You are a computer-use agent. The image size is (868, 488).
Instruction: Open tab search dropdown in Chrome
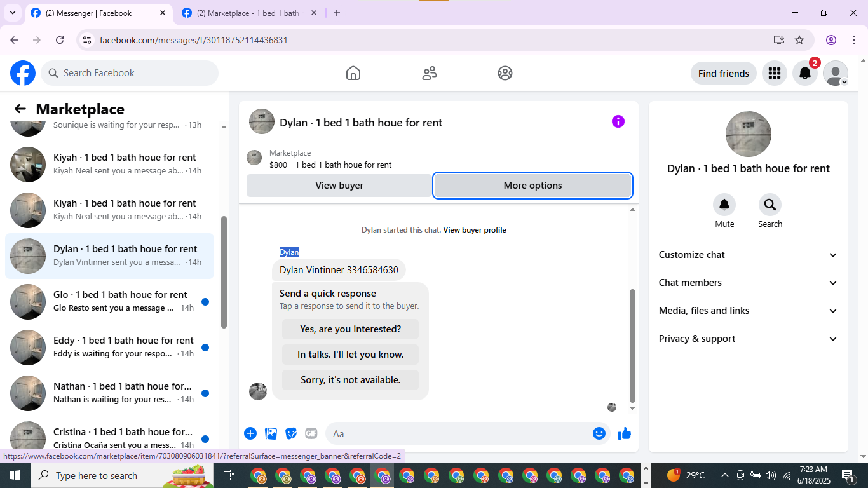[x=12, y=13]
